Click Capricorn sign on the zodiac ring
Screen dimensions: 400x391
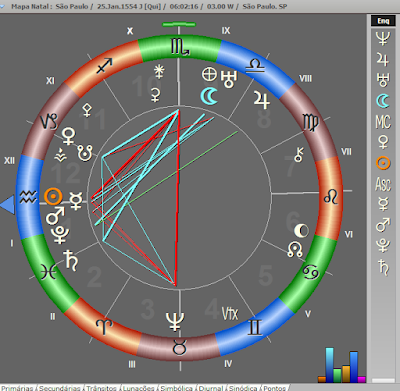[49, 122]
